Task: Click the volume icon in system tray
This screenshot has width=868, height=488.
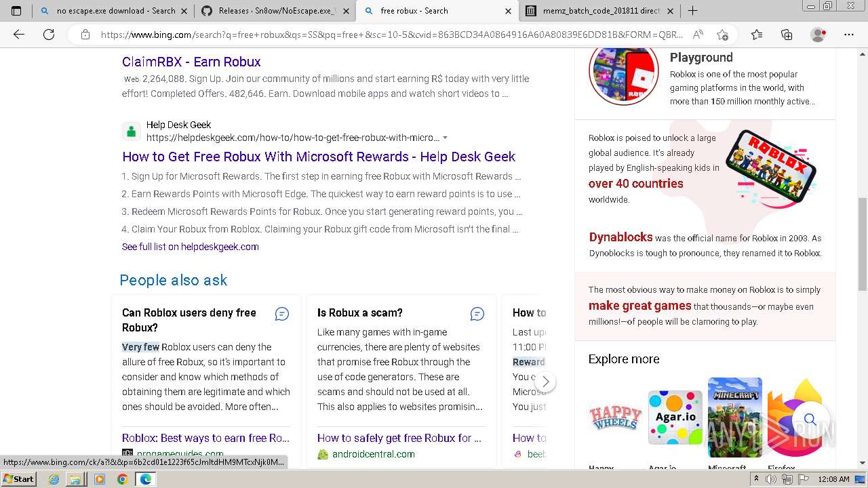Action: [x=771, y=479]
